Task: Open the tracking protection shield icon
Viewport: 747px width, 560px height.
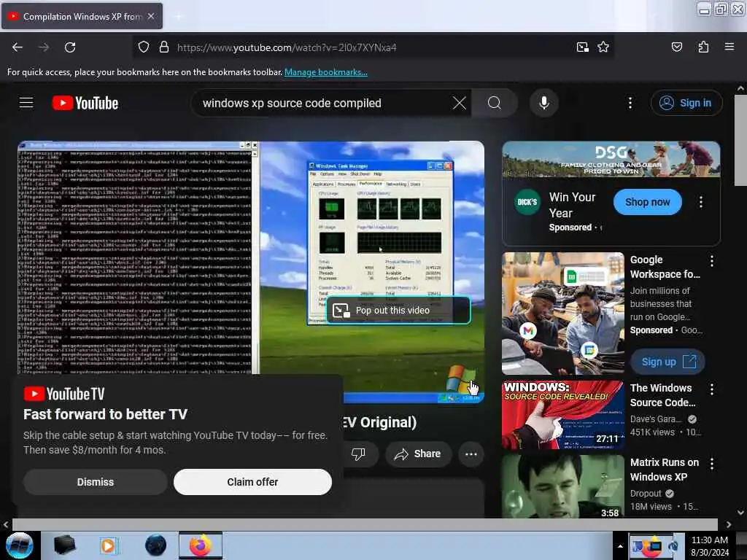Action: (144, 47)
